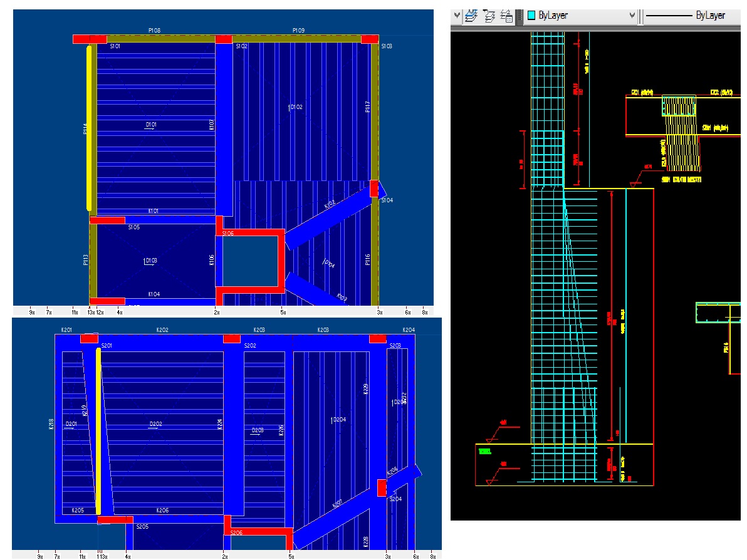Open the Layer States Manager icon
This screenshot has height=560, width=747.
pos(507,16)
